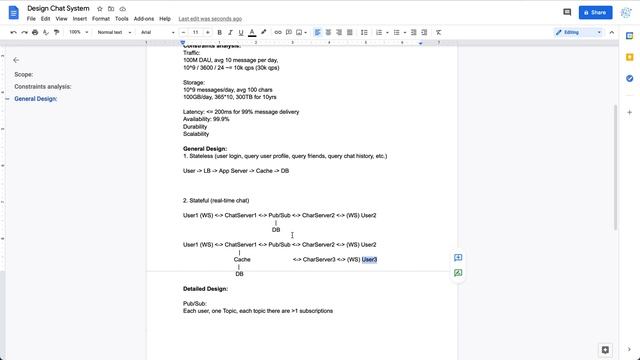This screenshot has height=360, width=640.
Task: Open Normal text styles dropdown
Action: (114, 32)
